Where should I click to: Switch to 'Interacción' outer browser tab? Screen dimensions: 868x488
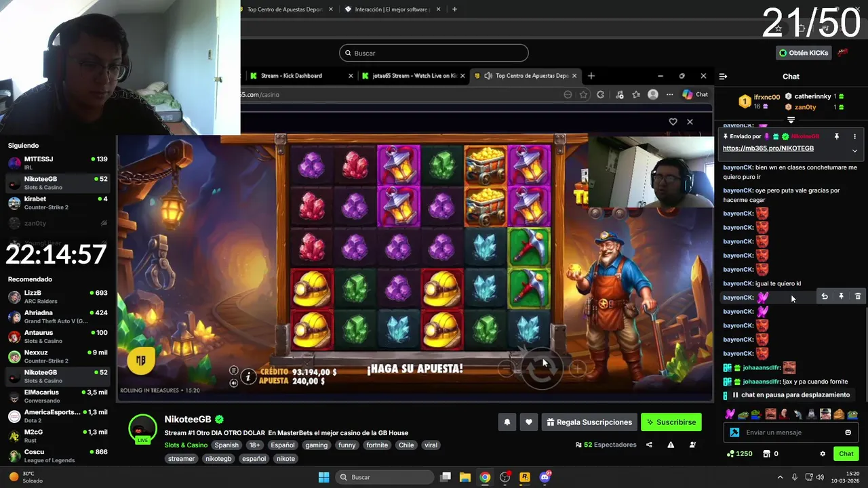coord(393,9)
